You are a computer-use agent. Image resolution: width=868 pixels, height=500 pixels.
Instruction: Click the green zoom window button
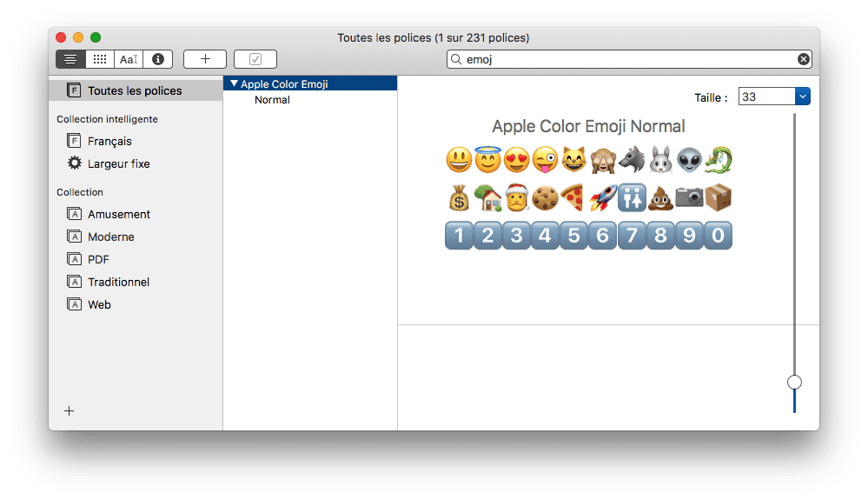[96, 37]
